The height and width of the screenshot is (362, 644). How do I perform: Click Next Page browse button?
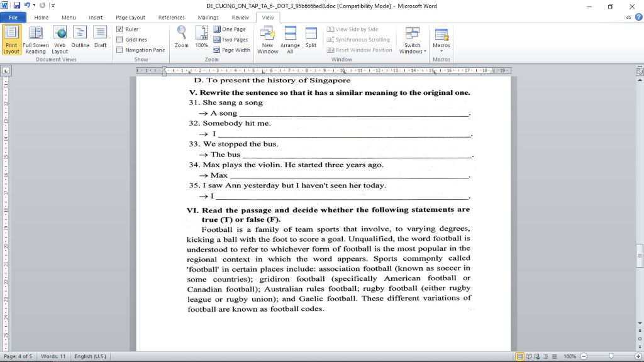click(x=640, y=346)
